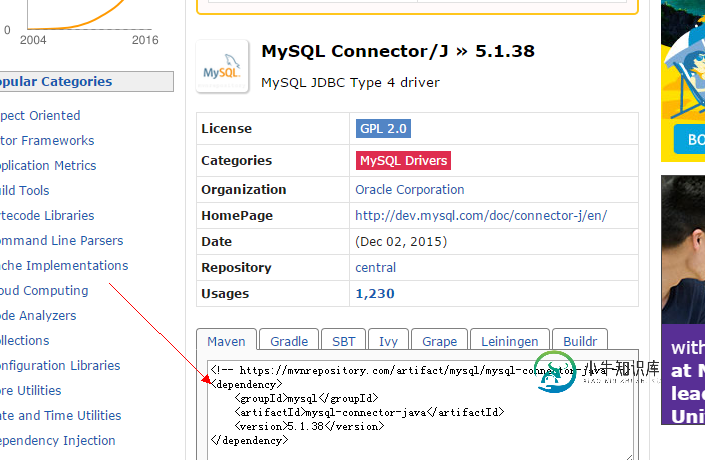Open the Application Metrics category
Screen dimensions: 705x460
click(48, 165)
